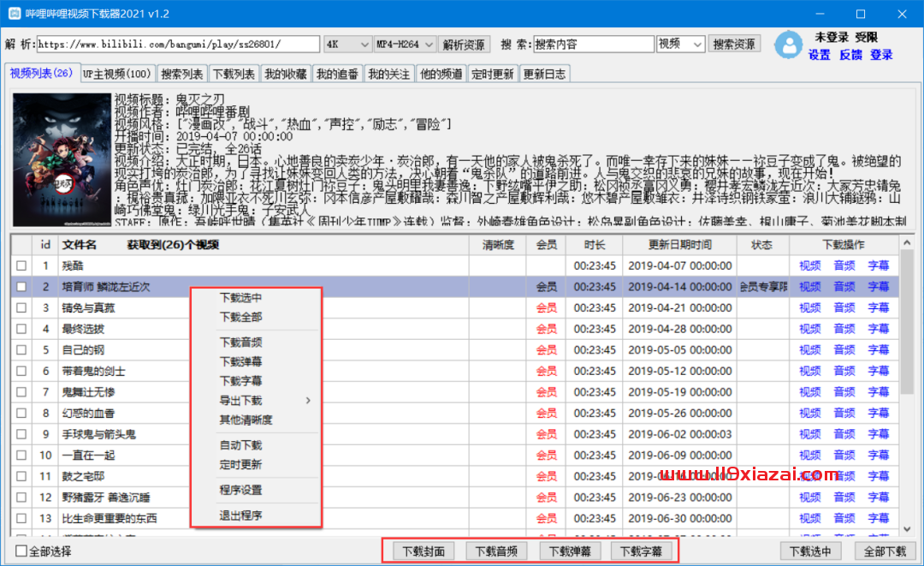Open the 设置 link
924x566 pixels.
[x=819, y=55]
